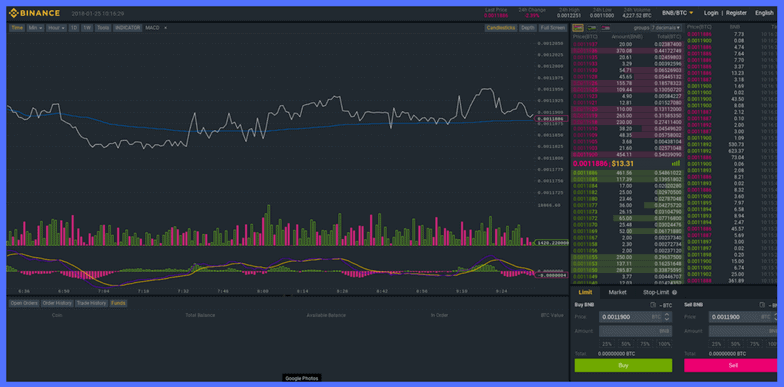This screenshot has width=784, height=387.
Task: Set Sell amount to 75%
Action: point(754,344)
